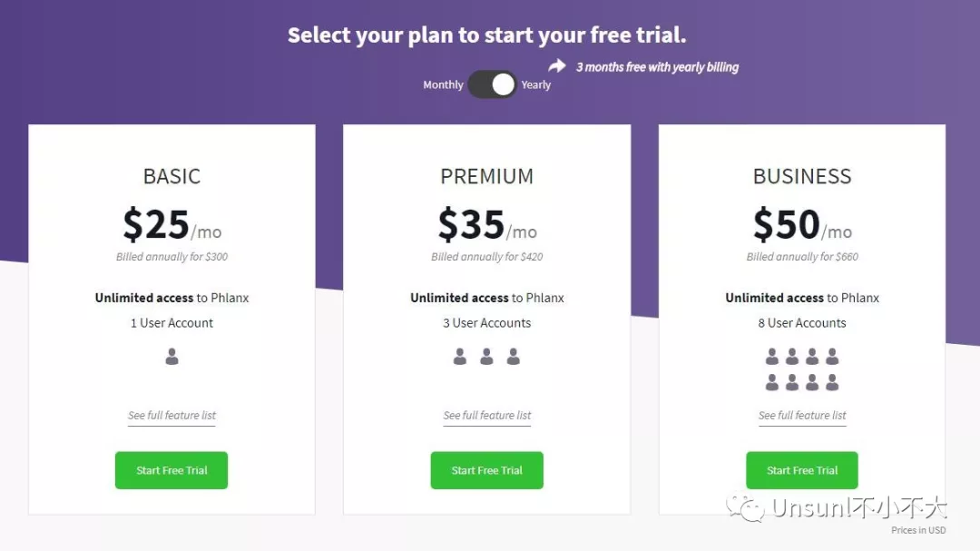This screenshot has width=980, height=551.
Task: Click the Yearly billing label
Action: [536, 85]
